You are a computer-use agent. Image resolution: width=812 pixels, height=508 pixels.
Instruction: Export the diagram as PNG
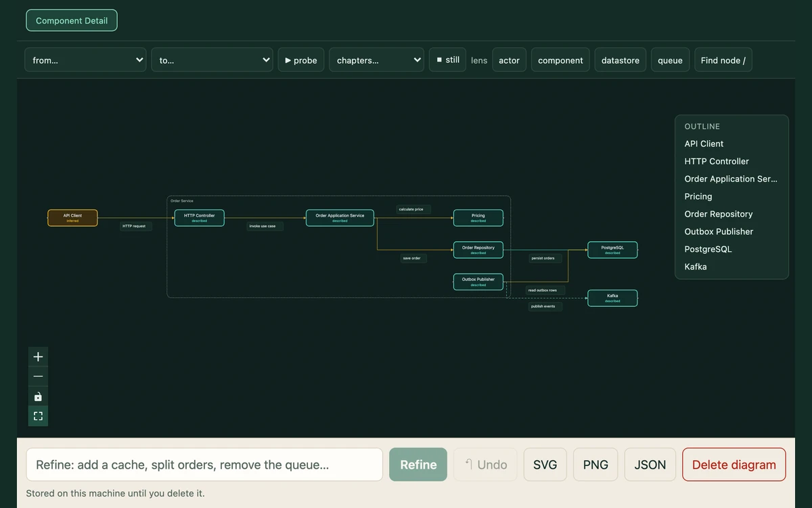click(x=595, y=465)
